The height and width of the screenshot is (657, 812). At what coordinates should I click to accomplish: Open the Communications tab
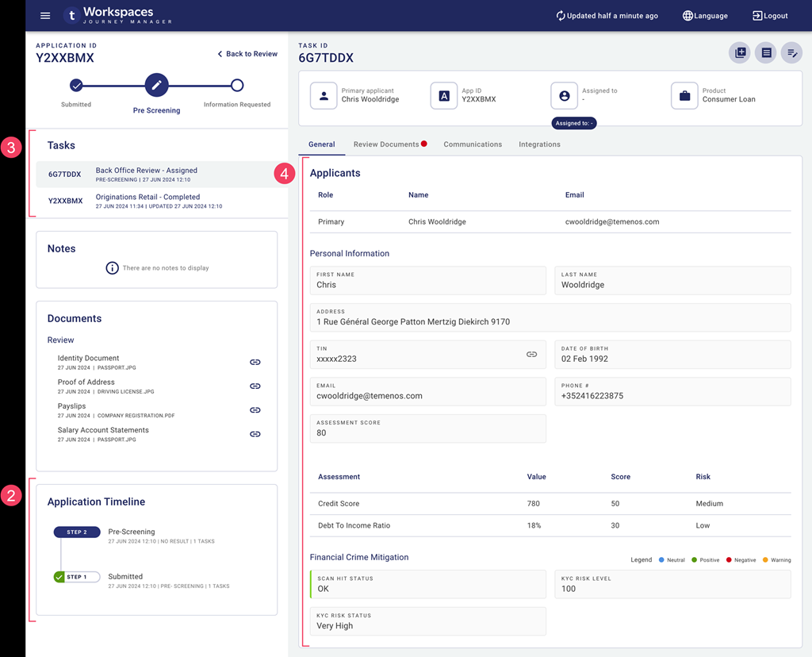(x=473, y=144)
